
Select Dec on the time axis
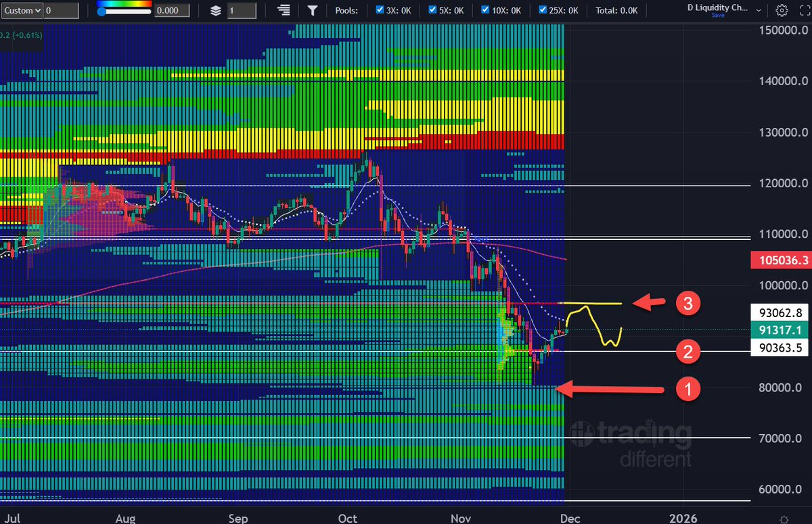[x=570, y=518]
